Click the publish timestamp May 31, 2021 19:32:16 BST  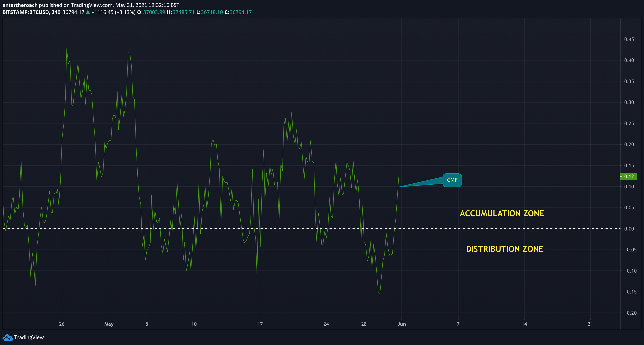pyautogui.click(x=147, y=5)
